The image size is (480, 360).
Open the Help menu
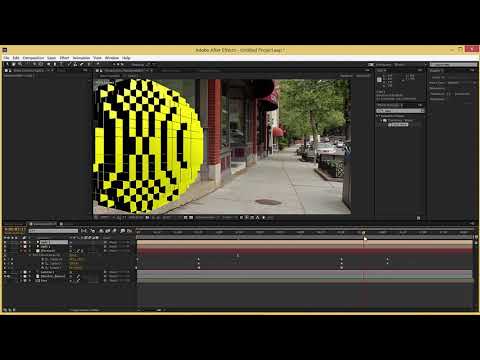coord(126,58)
